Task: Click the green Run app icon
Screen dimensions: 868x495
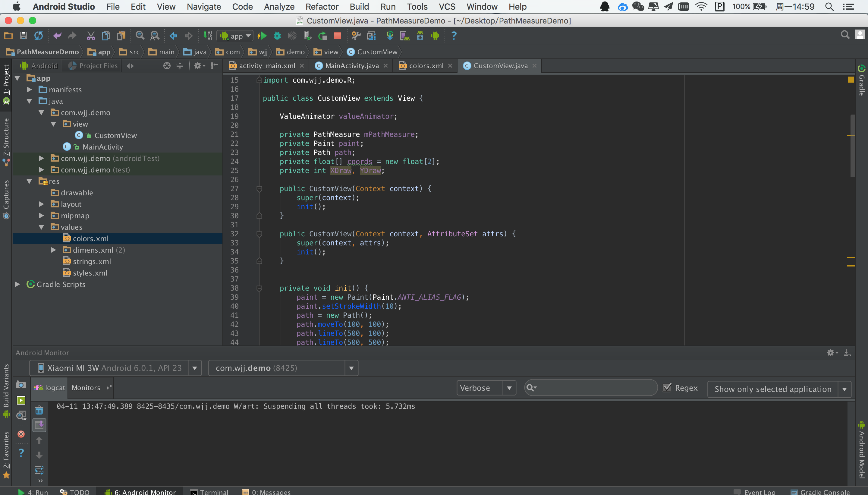Action: 262,36
